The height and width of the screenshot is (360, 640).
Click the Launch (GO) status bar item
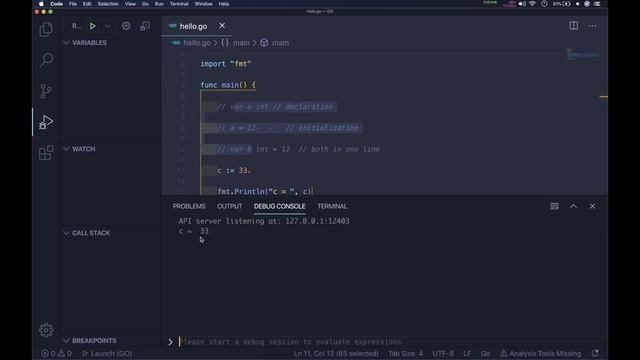tap(107, 353)
